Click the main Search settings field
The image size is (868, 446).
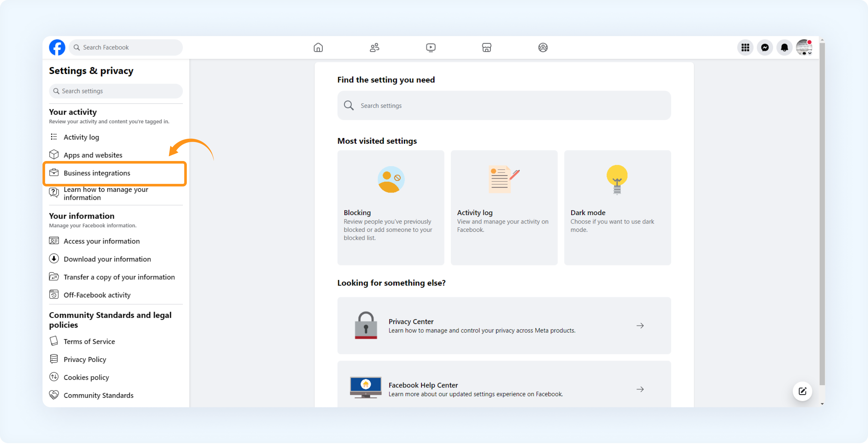[504, 105]
